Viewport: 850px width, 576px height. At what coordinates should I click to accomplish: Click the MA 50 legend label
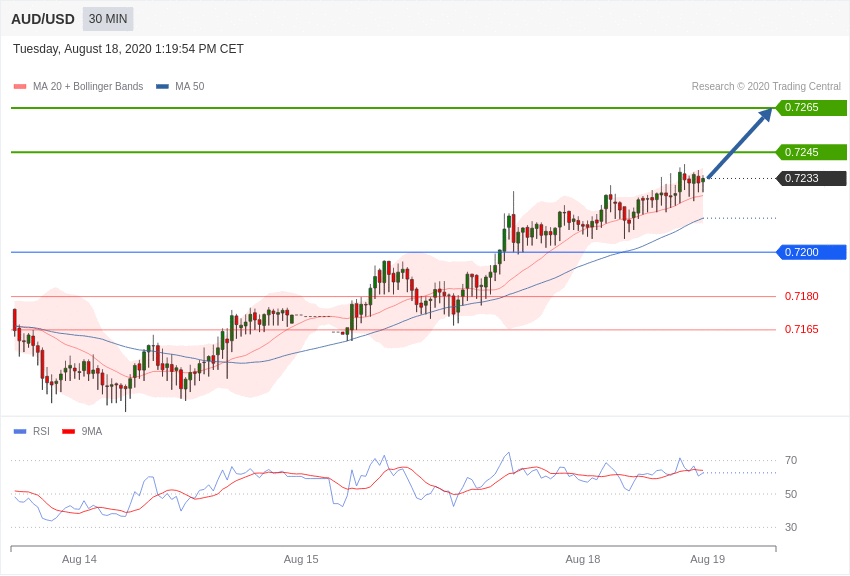(190, 86)
